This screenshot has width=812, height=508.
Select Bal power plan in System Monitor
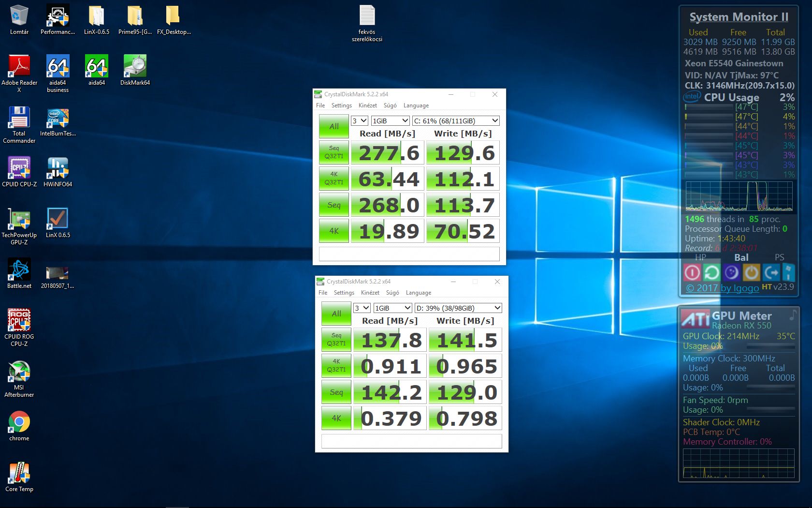click(741, 257)
